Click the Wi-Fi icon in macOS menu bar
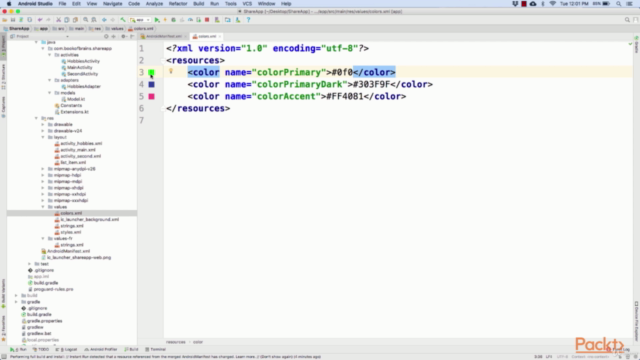640x360 pixels. tap(553, 4)
